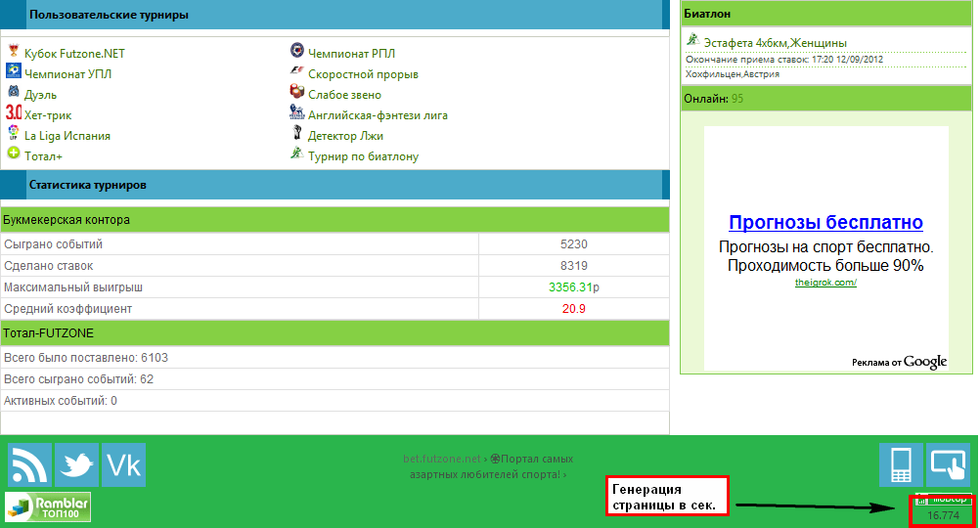
Task: Click the Сыграно событий value 5230
Action: point(574,244)
